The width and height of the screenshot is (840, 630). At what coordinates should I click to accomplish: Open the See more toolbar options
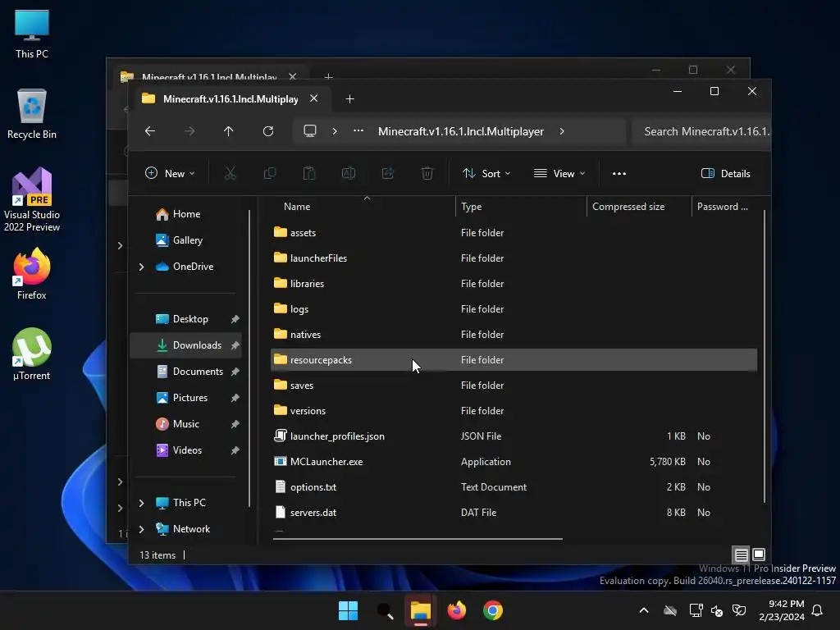tap(619, 174)
